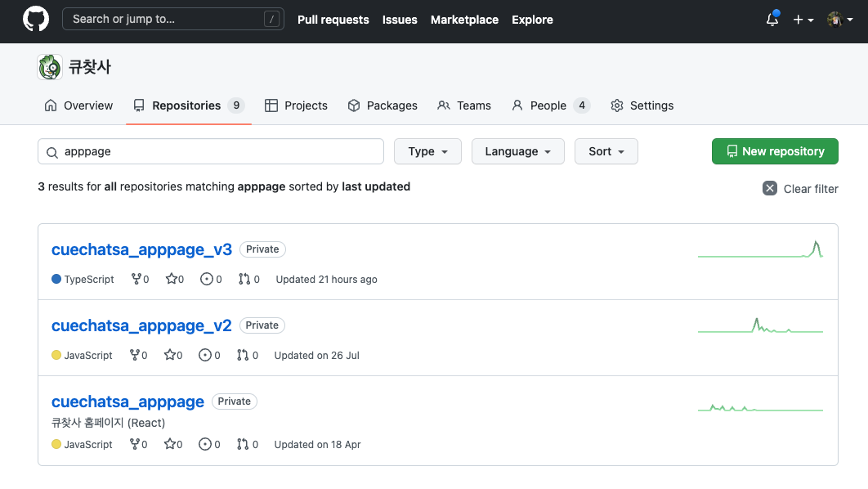Click the repository search field with apppage
This screenshot has height=489, width=868.
[211, 151]
